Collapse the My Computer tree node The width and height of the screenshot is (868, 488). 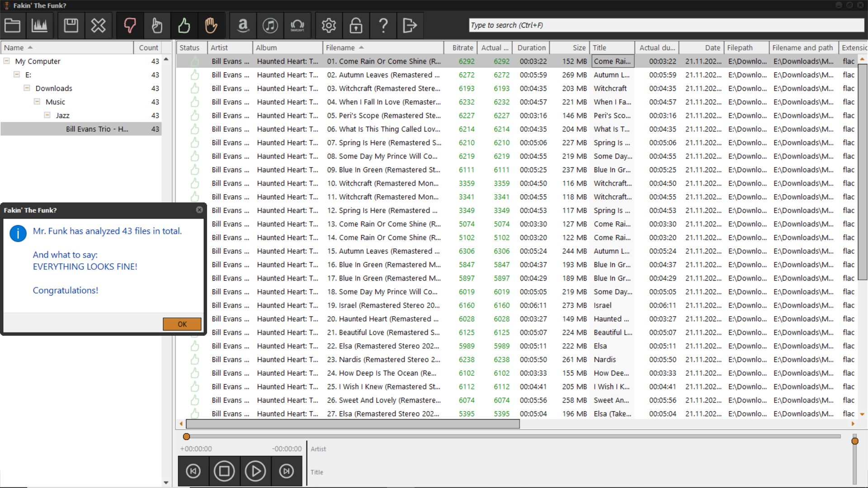(x=7, y=61)
